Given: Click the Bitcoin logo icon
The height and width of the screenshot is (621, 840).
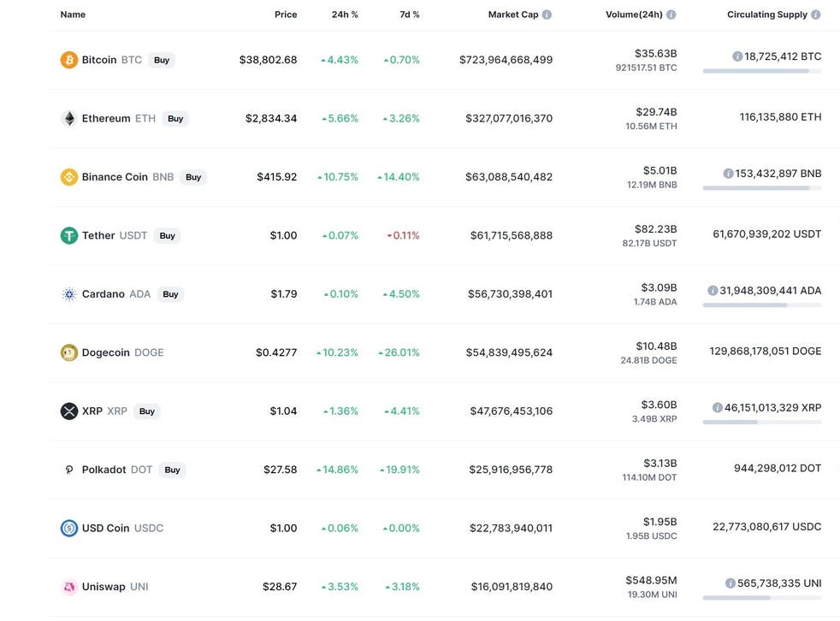Looking at the screenshot, I should tap(68, 60).
